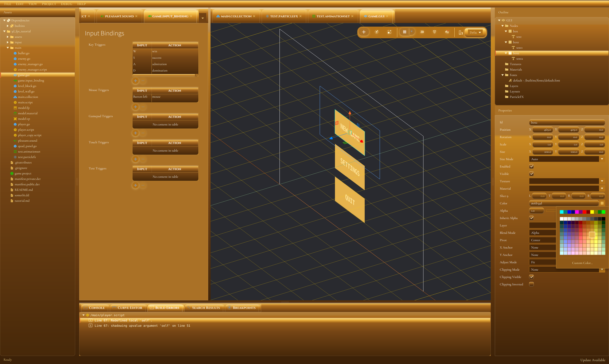Screen dimensions: 609x364
Task: Select the Rotate tool in scene toolbar
Action: pyautogui.click(x=376, y=32)
